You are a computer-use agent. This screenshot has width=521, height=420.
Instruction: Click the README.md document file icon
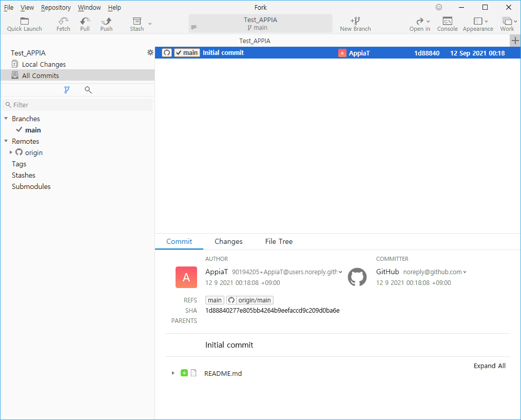194,373
